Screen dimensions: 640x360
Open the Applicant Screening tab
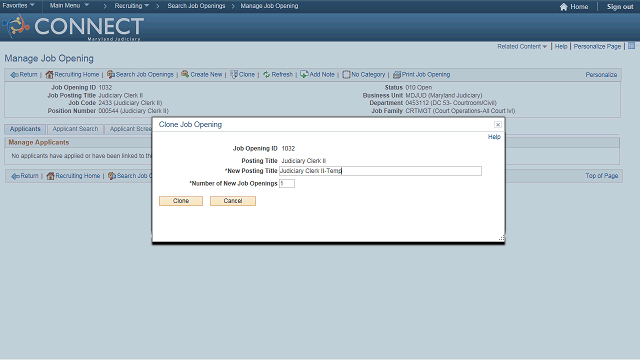[x=129, y=129]
